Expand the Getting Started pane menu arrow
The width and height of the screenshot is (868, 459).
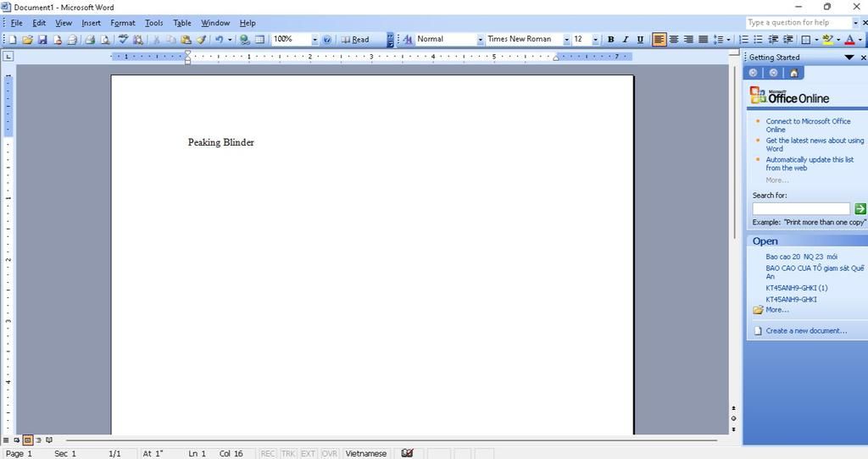click(849, 58)
